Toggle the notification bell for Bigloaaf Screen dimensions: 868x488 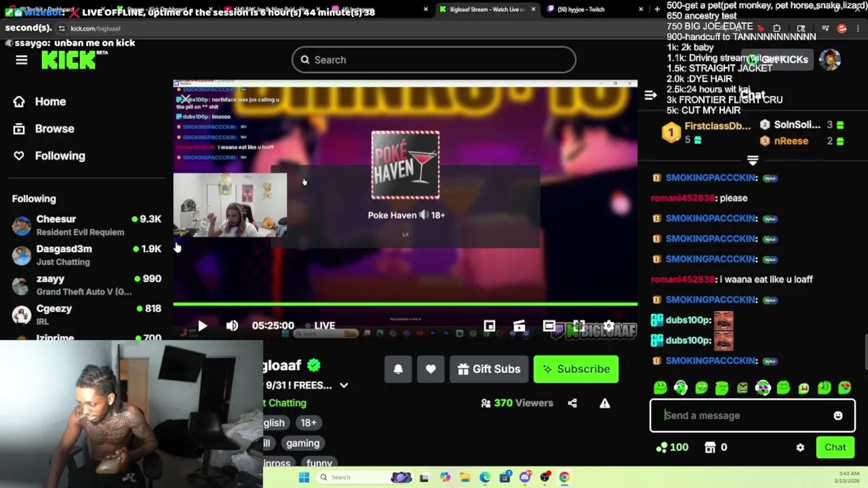click(x=398, y=369)
